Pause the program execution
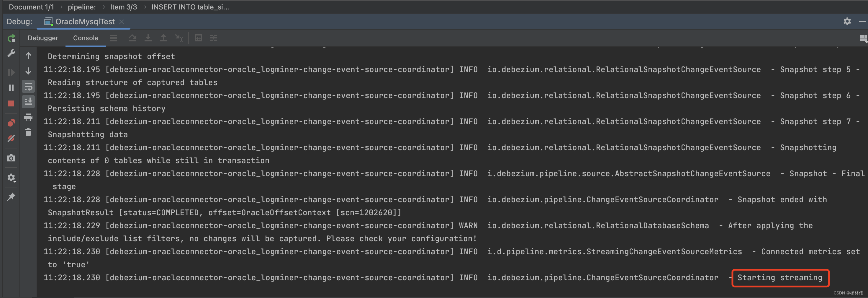Screen dimensions: 868x298 click(x=11, y=88)
